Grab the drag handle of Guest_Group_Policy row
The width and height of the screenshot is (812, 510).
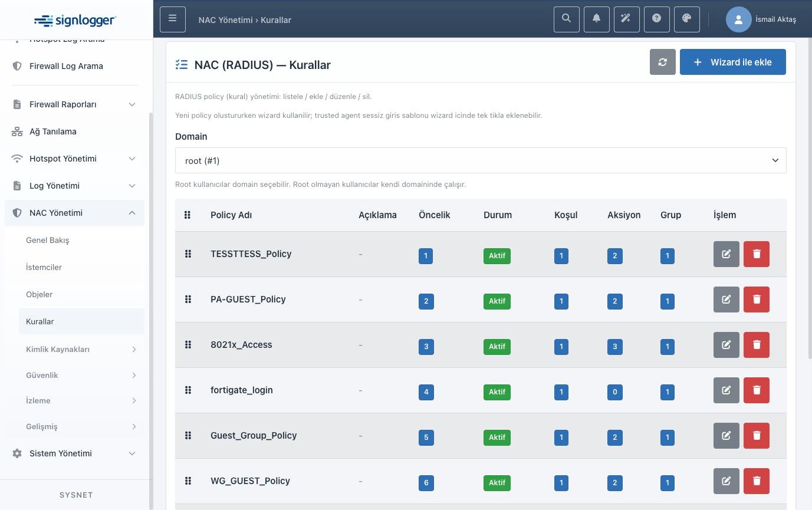(x=188, y=436)
